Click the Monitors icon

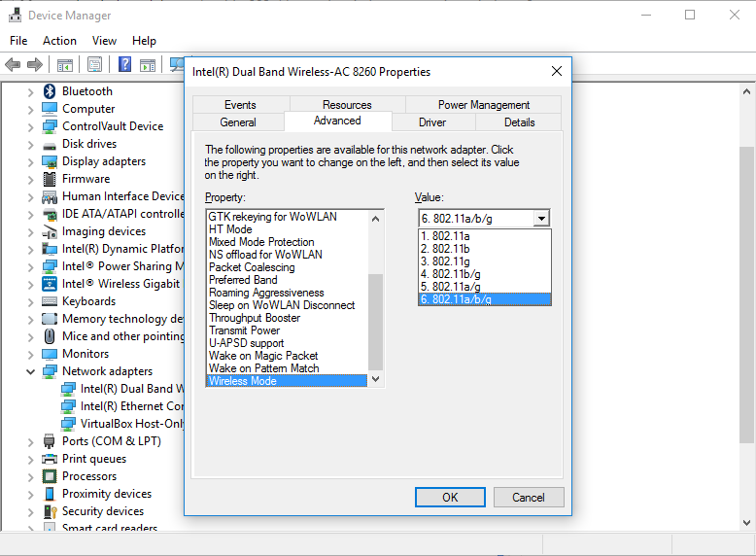pos(50,354)
